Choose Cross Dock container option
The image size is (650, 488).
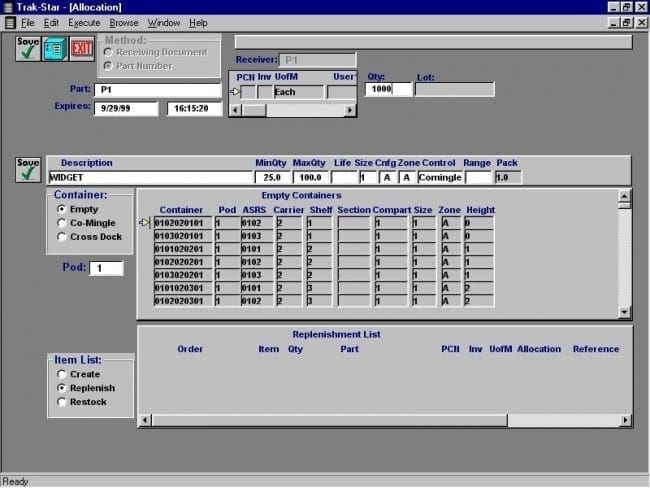tap(62, 237)
